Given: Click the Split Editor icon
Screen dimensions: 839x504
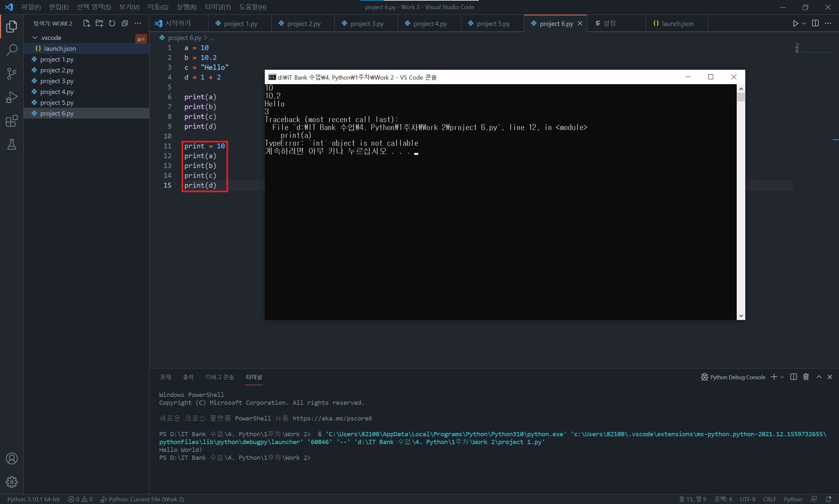Looking at the screenshot, I should click(815, 23).
